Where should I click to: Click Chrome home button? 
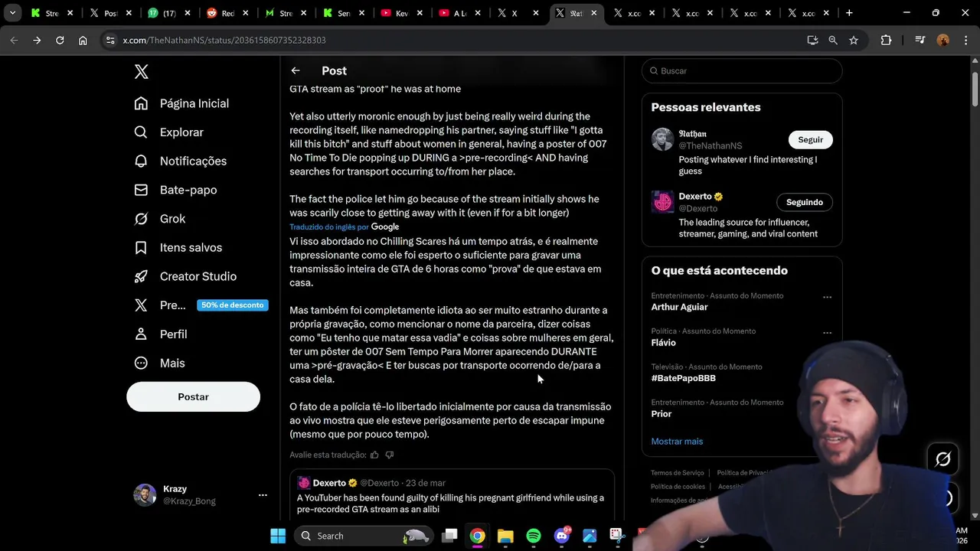coord(83,40)
